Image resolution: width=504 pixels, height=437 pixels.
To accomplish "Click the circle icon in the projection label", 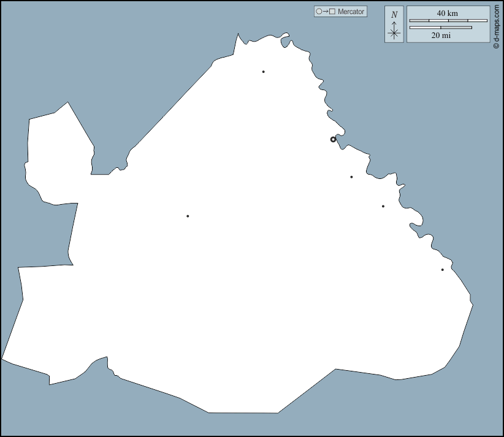I will [x=319, y=12].
